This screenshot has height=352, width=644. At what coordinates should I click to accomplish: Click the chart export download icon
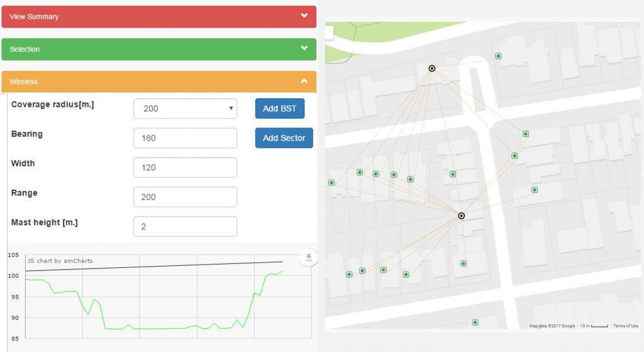(308, 257)
